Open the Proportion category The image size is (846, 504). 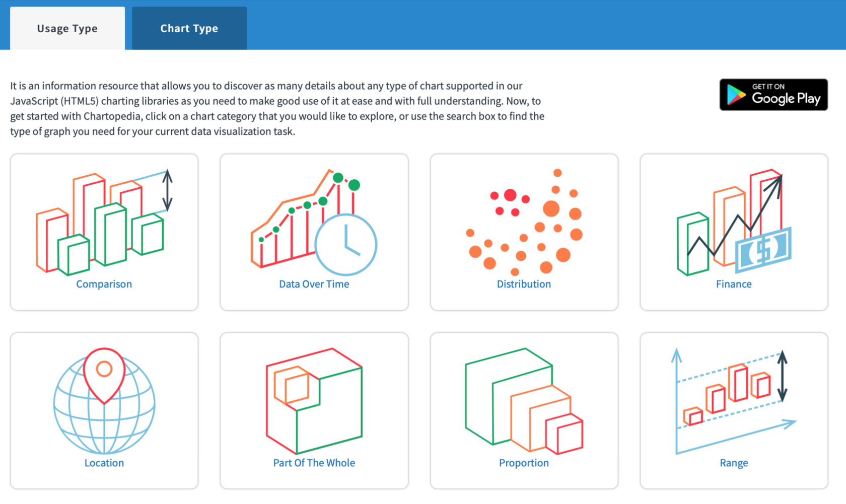pos(524,463)
